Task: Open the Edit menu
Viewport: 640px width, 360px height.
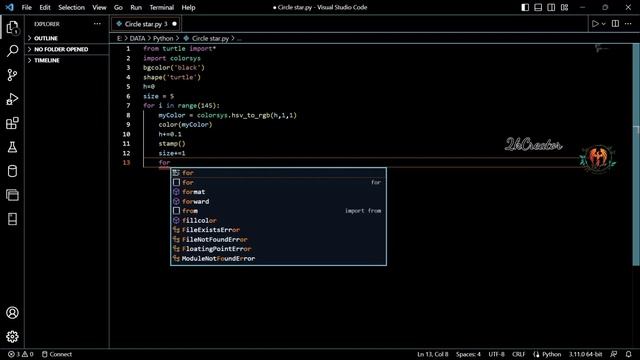Action: tap(45, 7)
